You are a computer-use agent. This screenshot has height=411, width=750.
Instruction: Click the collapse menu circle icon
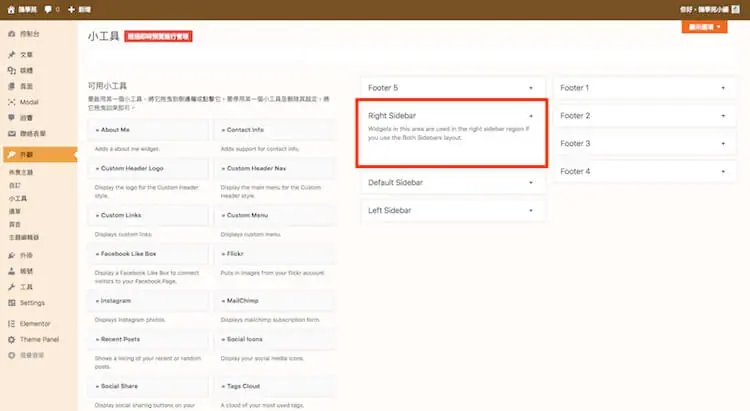[12, 355]
